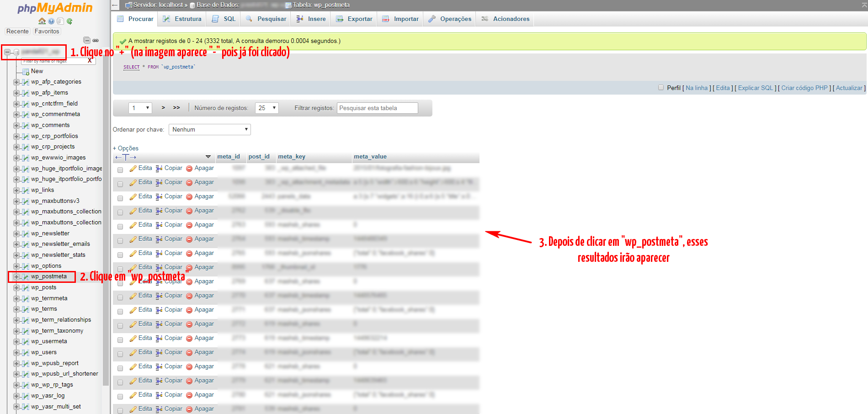
Task: Open the phpMyAdmin home icon
Action: point(42,21)
